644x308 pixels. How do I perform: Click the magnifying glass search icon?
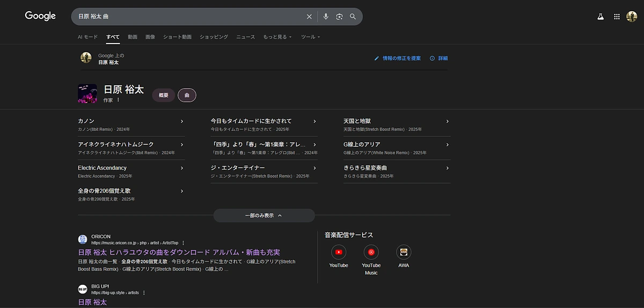tap(353, 17)
